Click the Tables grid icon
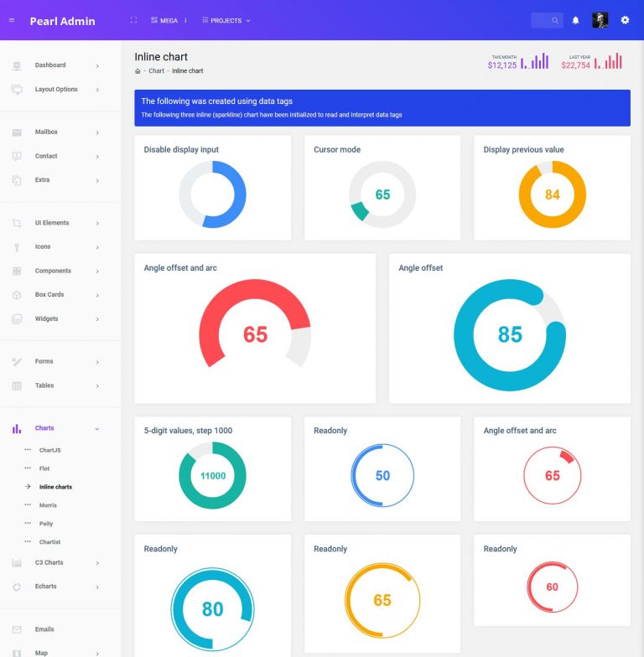Image resolution: width=644 pixels, height=657 pixels. tap(17, 385)
